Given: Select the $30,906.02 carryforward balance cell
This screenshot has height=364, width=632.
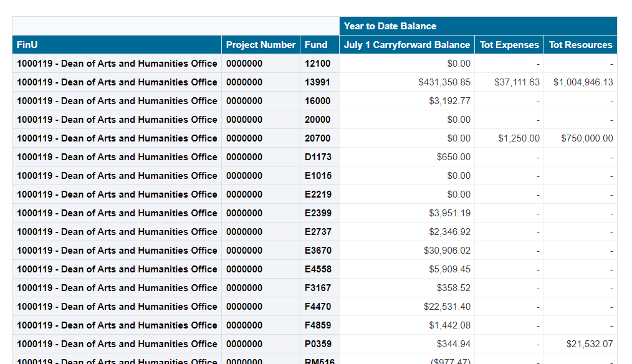Looking at the screenshot, I should coord(447,251).
